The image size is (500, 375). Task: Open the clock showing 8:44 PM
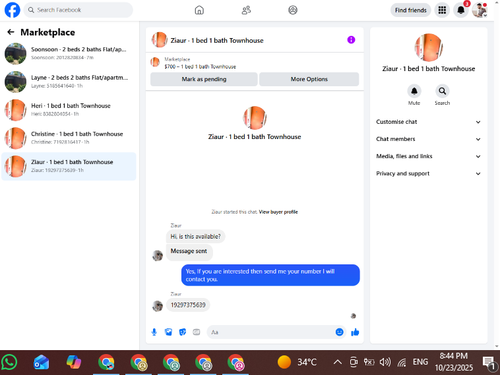point(454,362)
